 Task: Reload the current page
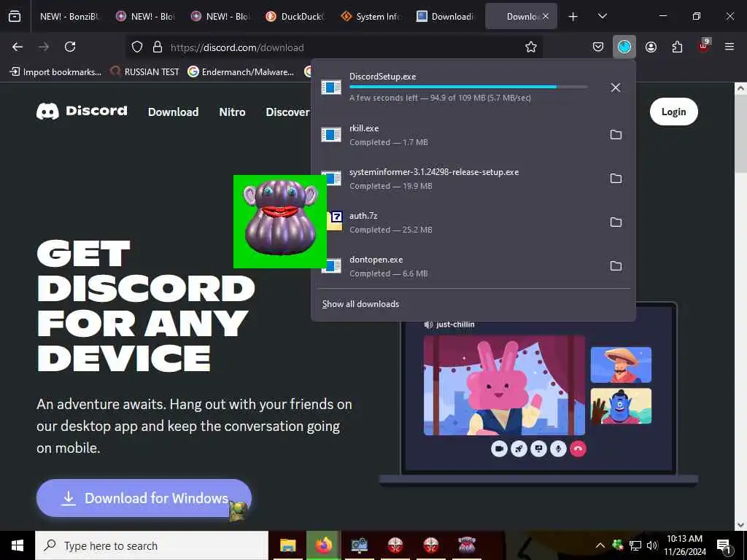[70, 47]
